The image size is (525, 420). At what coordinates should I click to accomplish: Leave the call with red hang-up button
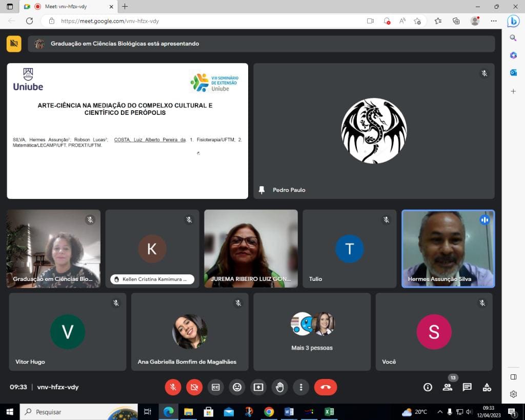pyautogui.click(x=326, y=387)
